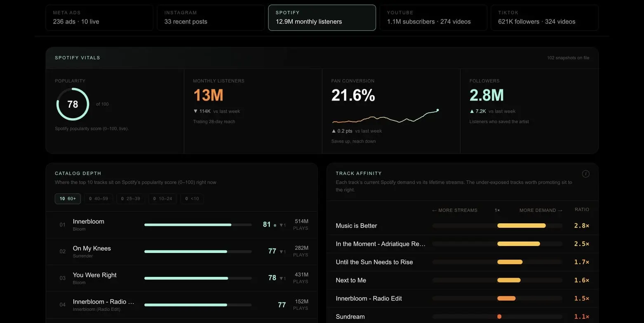Click the 1.6× ratio value
The image size is (644, 323).
582,280
